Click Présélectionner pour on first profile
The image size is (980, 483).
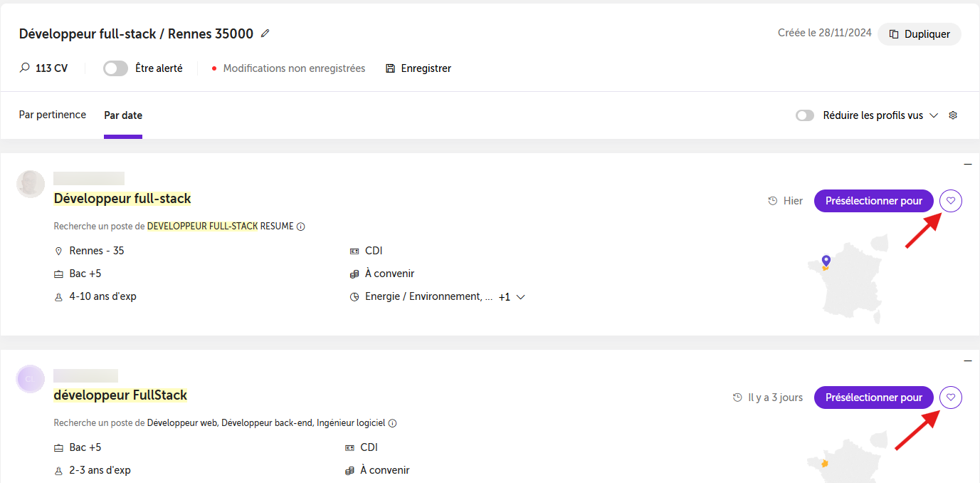coord(873,201)
